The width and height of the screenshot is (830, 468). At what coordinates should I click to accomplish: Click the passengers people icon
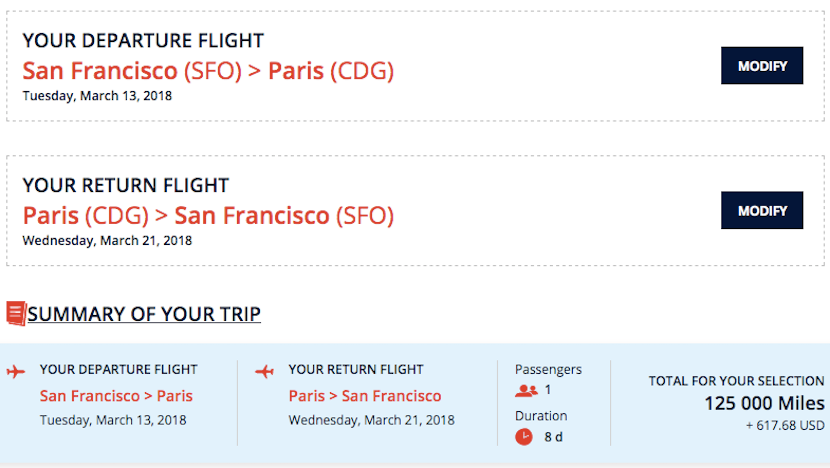click(526, 391)
